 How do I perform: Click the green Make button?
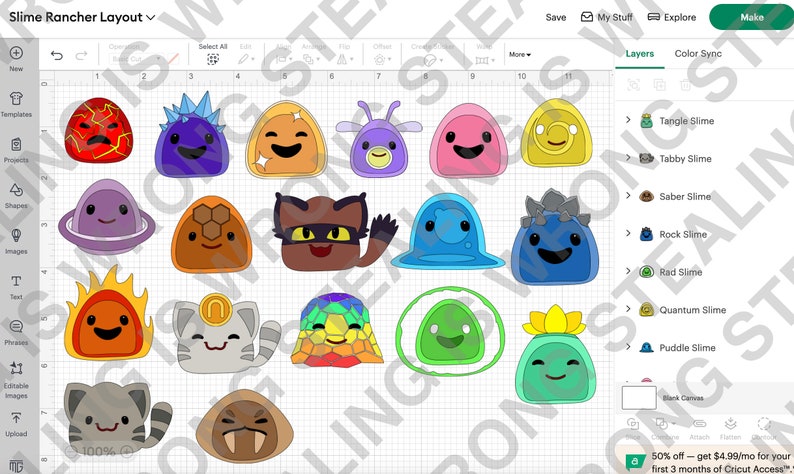[x=751, y=17]
